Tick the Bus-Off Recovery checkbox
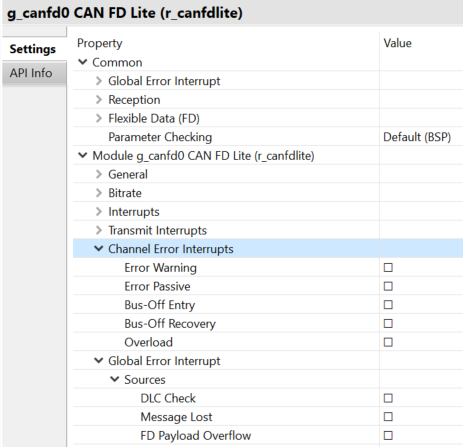 [x=388, y=323]
